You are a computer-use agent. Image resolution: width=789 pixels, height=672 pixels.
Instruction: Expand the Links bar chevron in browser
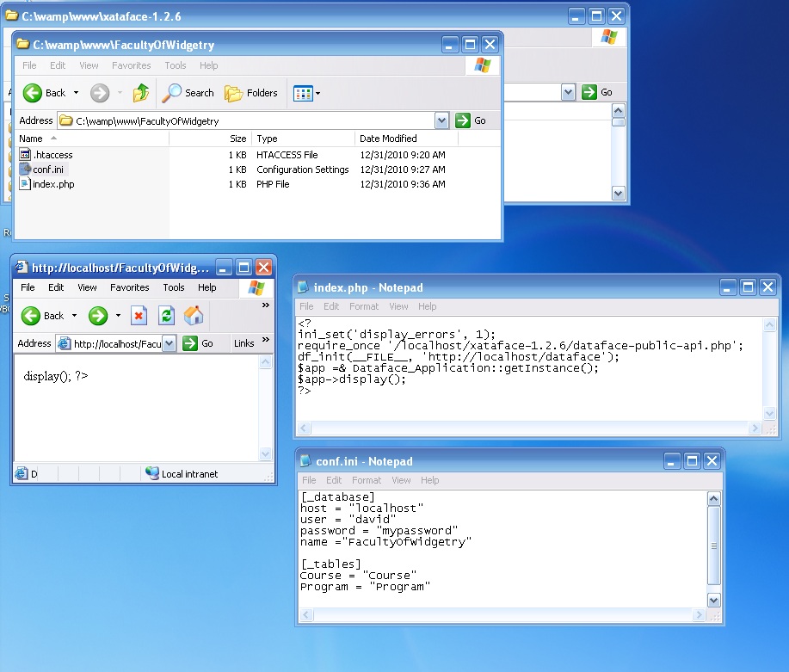[x=266, y=340]
